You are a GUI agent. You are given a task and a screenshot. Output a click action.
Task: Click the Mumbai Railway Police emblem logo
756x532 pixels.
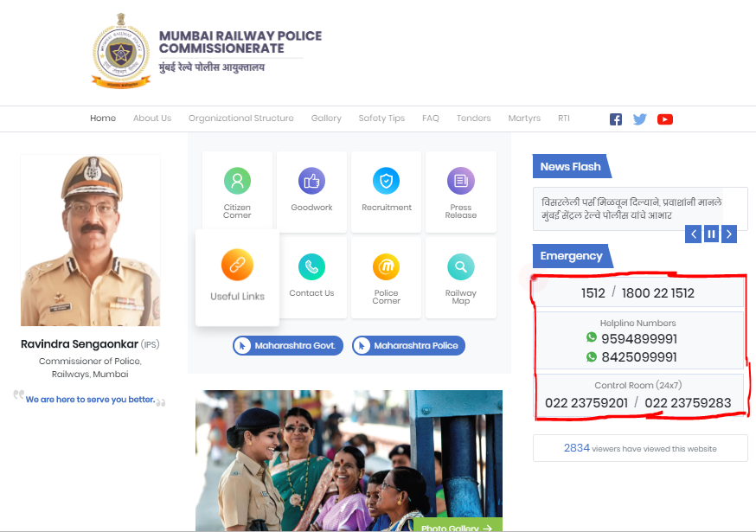click(x=121, y=51)
